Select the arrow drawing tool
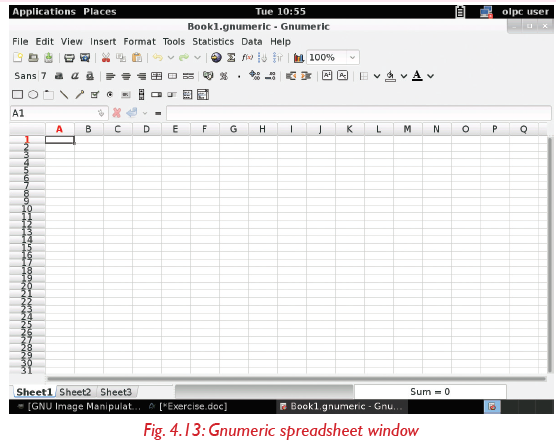Viewport: 556px width, 445px height. click(79, 94)
